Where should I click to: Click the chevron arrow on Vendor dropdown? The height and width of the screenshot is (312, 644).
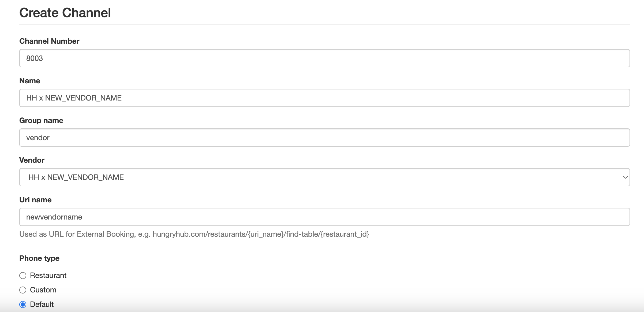[625, 177]
